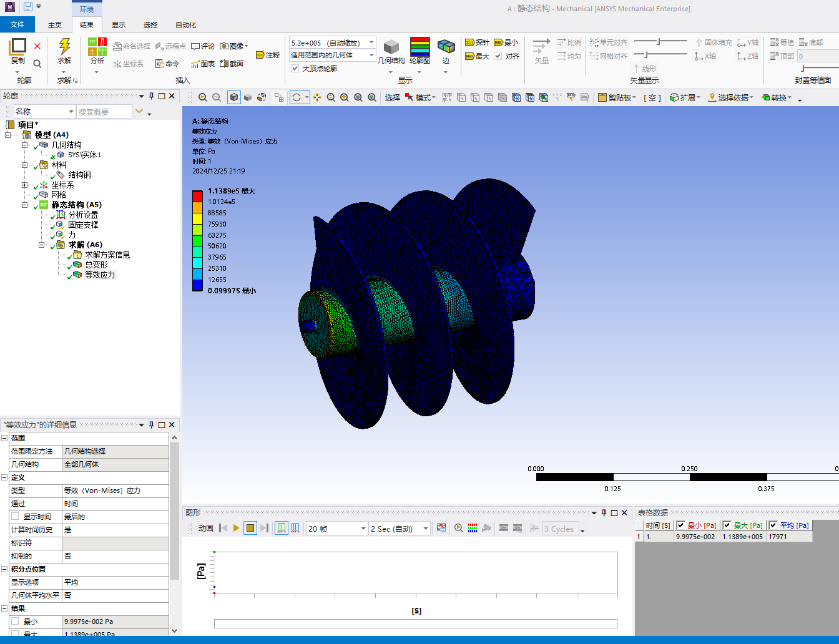Image resolution: width=839 pixels, height=644 pixels.
Task: Expand the Coordinate Systems 坐标系 node
Action: coord(25,185)
